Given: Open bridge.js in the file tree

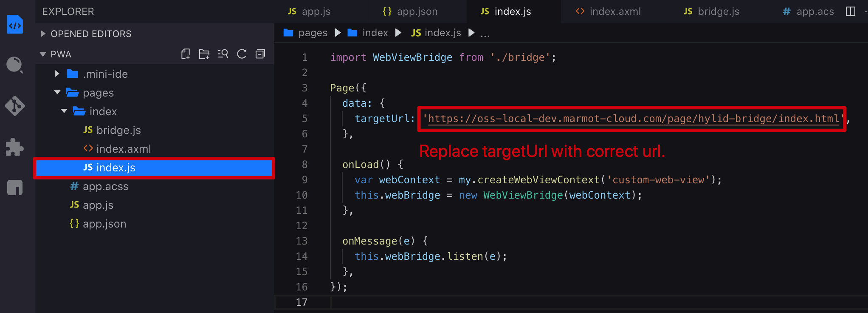Looking at the screenshot, I should (118, 130).
